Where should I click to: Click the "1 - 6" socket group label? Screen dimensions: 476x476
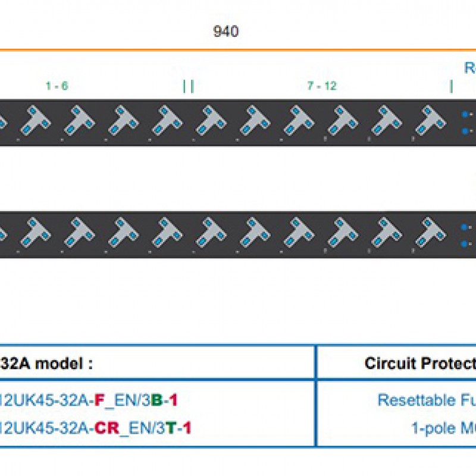pos(57,86)
